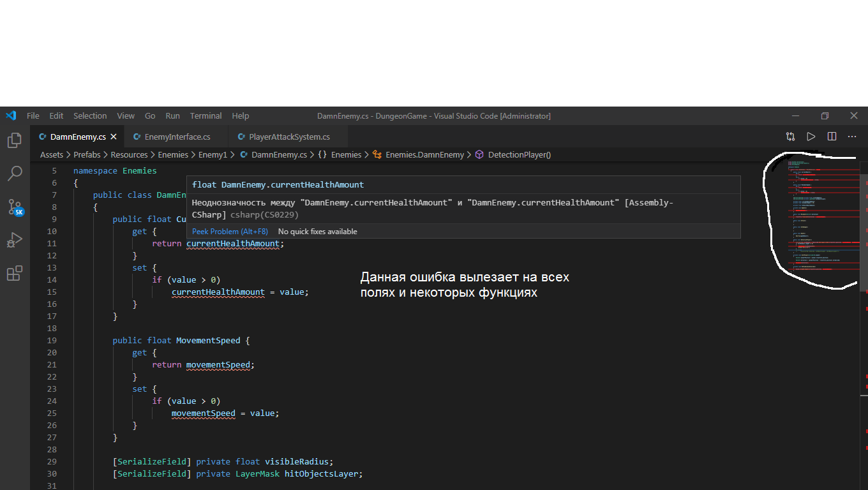
Task: Open the Help menu
Action: click(x=241, y=115)
